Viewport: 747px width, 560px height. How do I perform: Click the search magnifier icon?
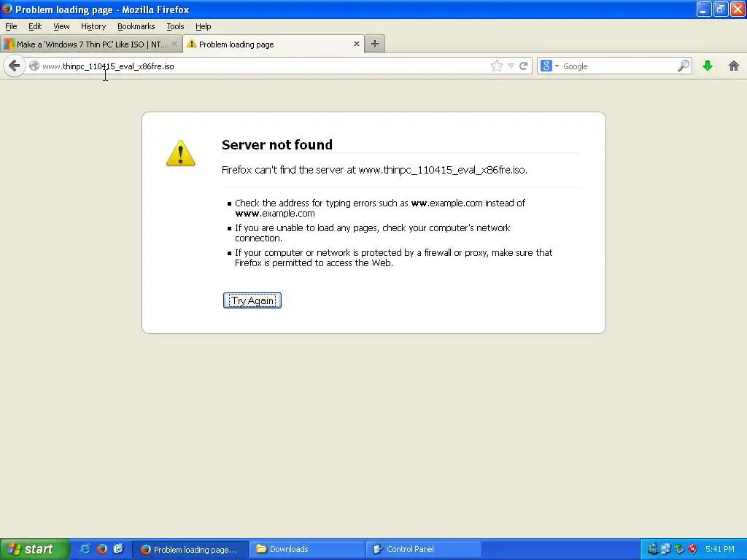coord(684,66)
